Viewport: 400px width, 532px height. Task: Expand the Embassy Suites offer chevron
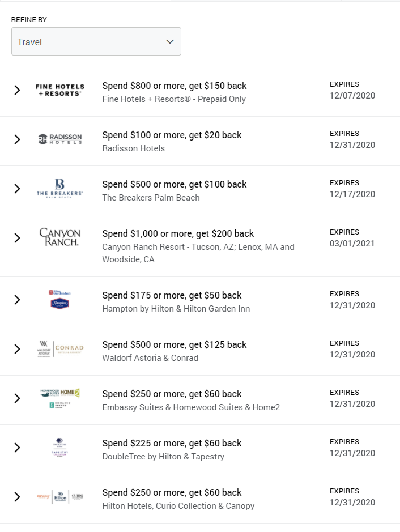click(17, 398)
